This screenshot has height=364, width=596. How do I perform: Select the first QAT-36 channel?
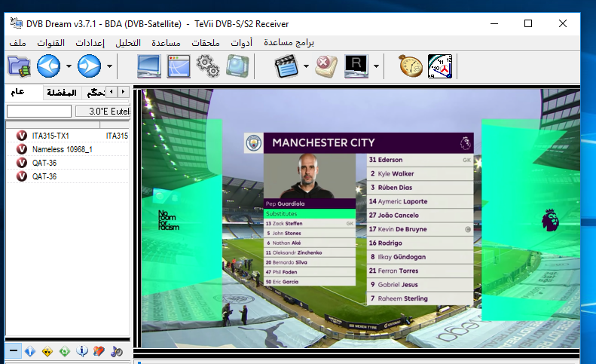(x=67, y=163)
